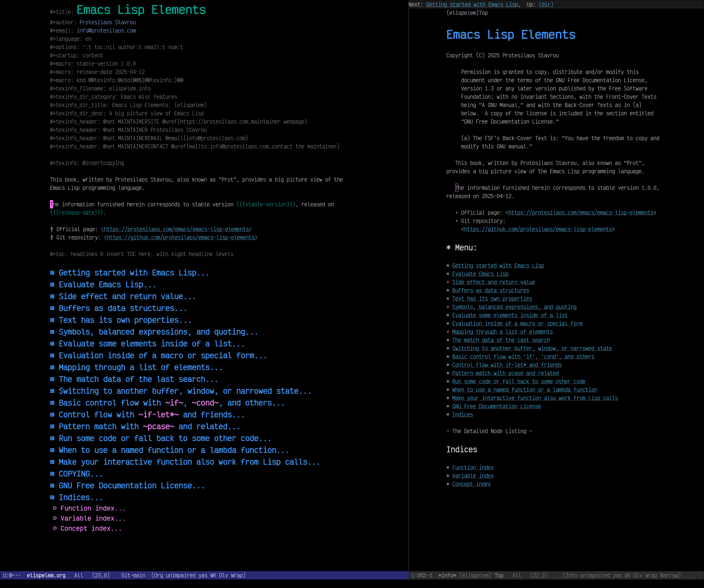Open Buffers as data structures Info menu entry
This screenshot has height=588, width=704.
pyautogui.click(x=490, y=291)
